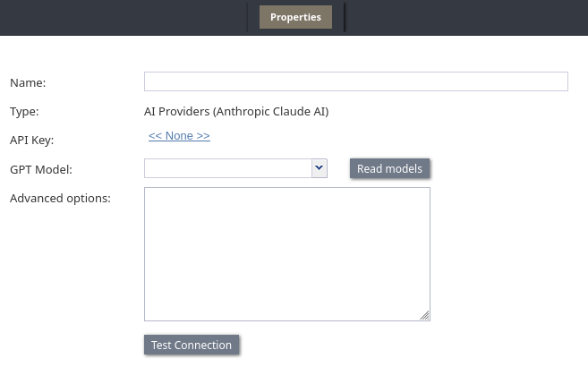Viewport: 588px width, 384px height.
Task: Click the Name: label
Action: [28, 83]
